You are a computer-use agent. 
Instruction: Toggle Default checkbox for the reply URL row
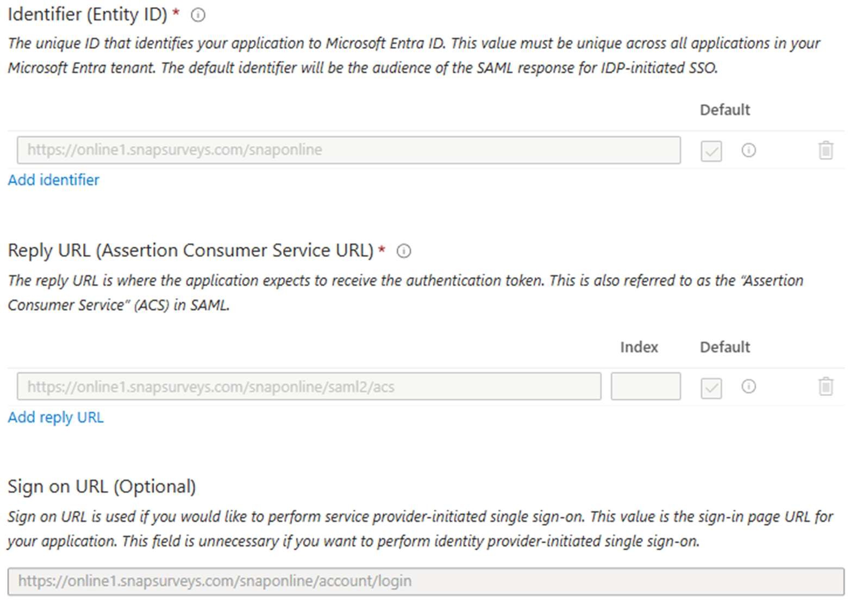pyautogui.click(x=711, y=388)
